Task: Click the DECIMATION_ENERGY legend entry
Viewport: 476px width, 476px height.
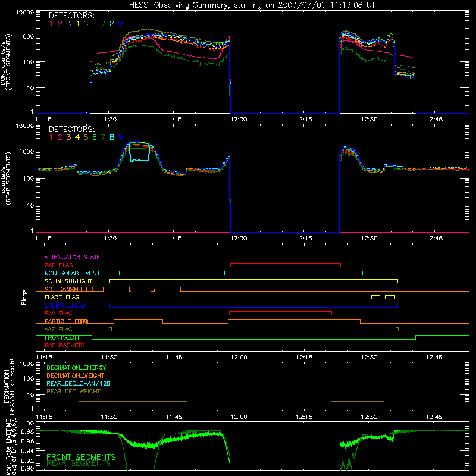Action: (76, 368)
